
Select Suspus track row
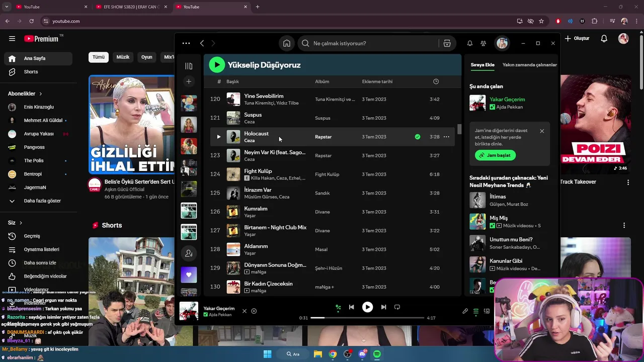(x=332, y=118)
